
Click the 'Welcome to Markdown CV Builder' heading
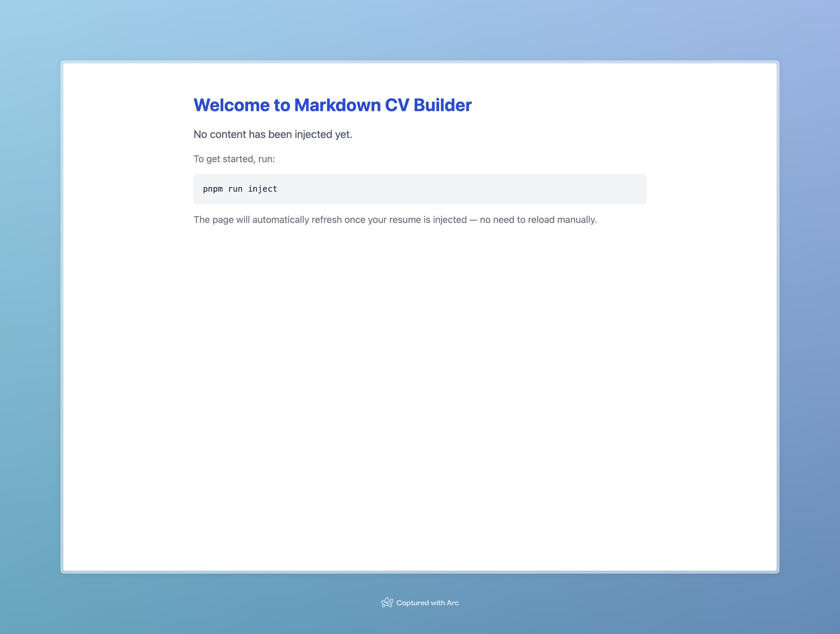click(x=332, y=105)
